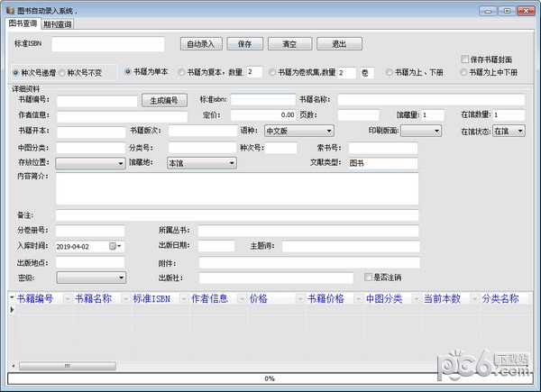Click the 保存 button
The height and width of the screenshot is (392, 541).
(244, 44)
